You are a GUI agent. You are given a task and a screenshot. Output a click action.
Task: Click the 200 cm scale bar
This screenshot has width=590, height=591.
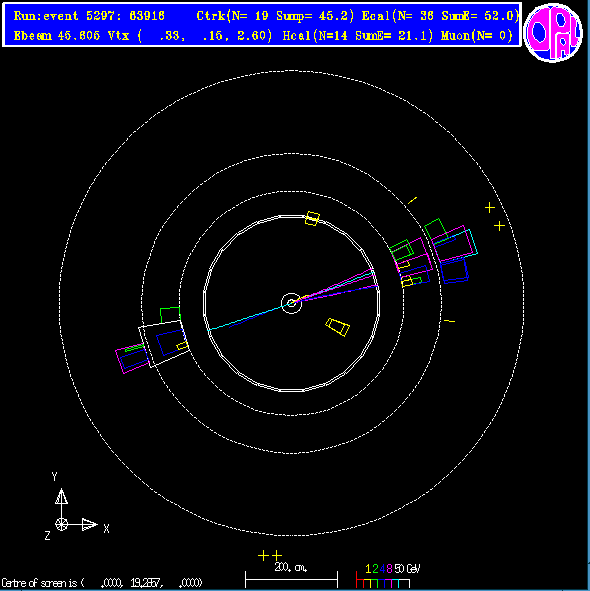tap(291, 579)
